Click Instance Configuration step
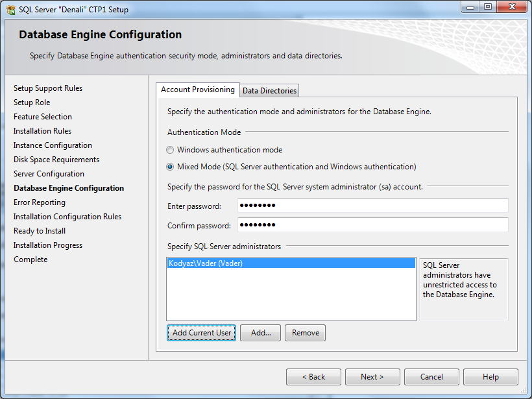The width and height of the screenshot is (532, 399). tap(53, 145)
